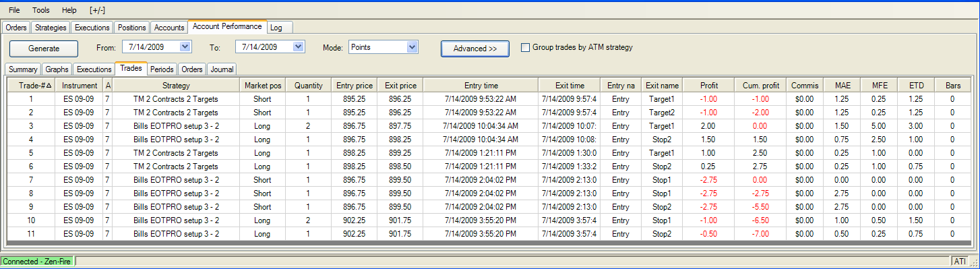Sort by Exit time column header

569,86
